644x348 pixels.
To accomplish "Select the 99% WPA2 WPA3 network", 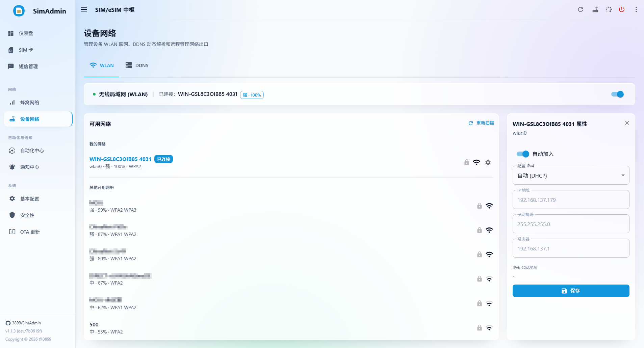I will (x=291, y=206).
